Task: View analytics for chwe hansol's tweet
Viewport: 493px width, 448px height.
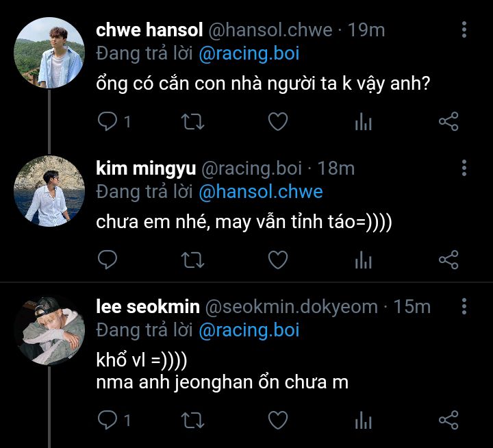Action: pos(363,122)
